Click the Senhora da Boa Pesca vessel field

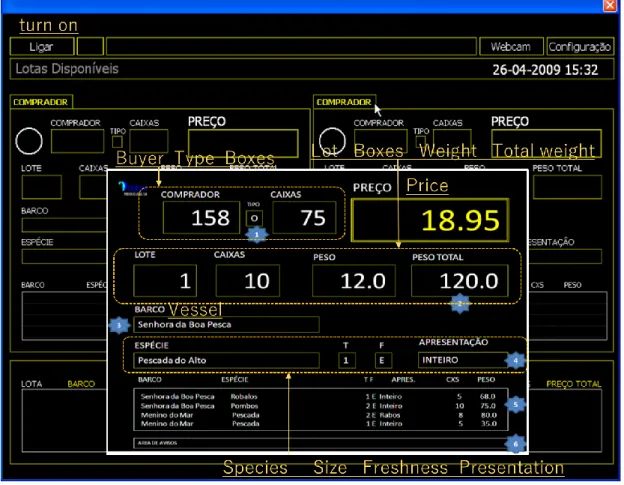coord(227,326)
